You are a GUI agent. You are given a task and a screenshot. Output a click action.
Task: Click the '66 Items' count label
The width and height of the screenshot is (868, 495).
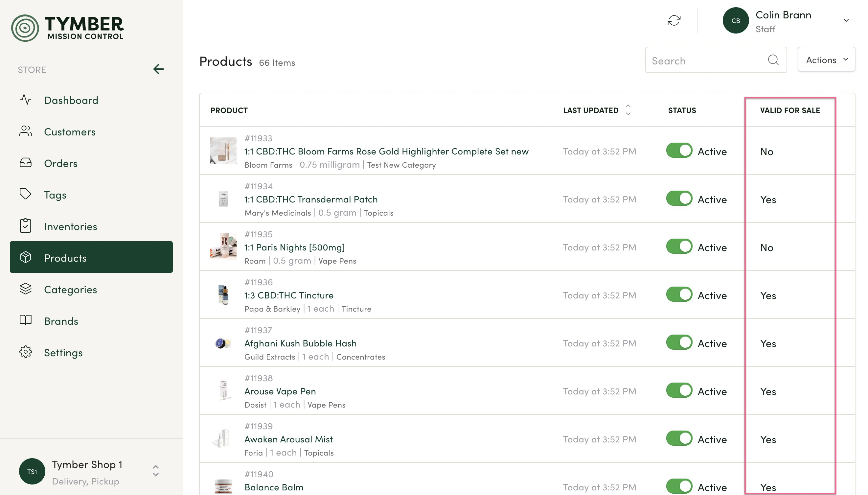tap(277, 62)
